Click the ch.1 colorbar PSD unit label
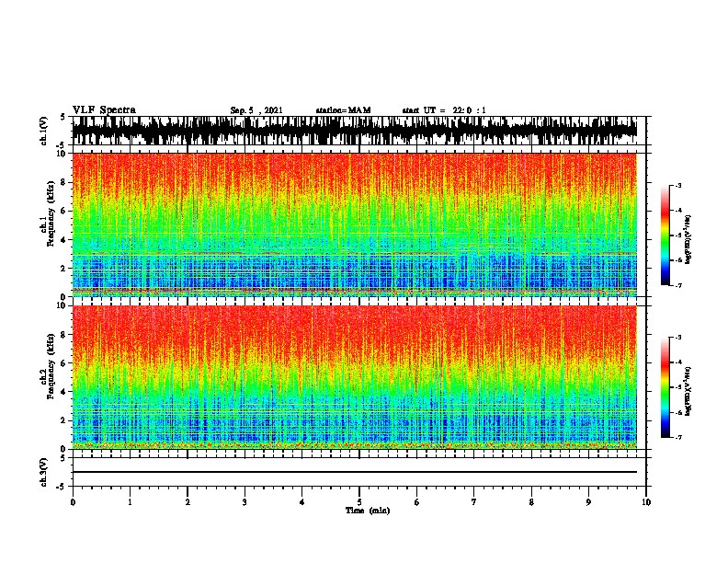 pos(688,240)
